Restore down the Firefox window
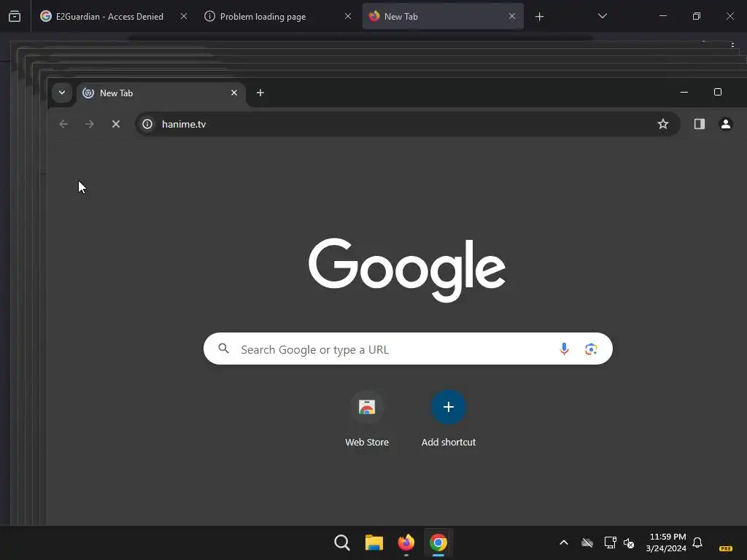 pos(697,17)
